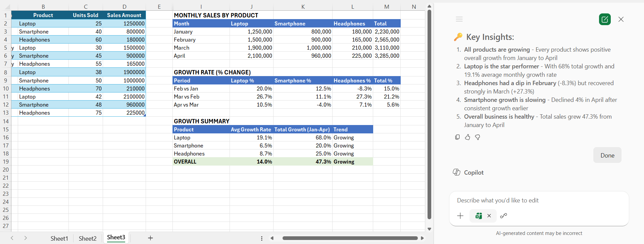Open sheet tab options three-dot menu

point(262,238)
